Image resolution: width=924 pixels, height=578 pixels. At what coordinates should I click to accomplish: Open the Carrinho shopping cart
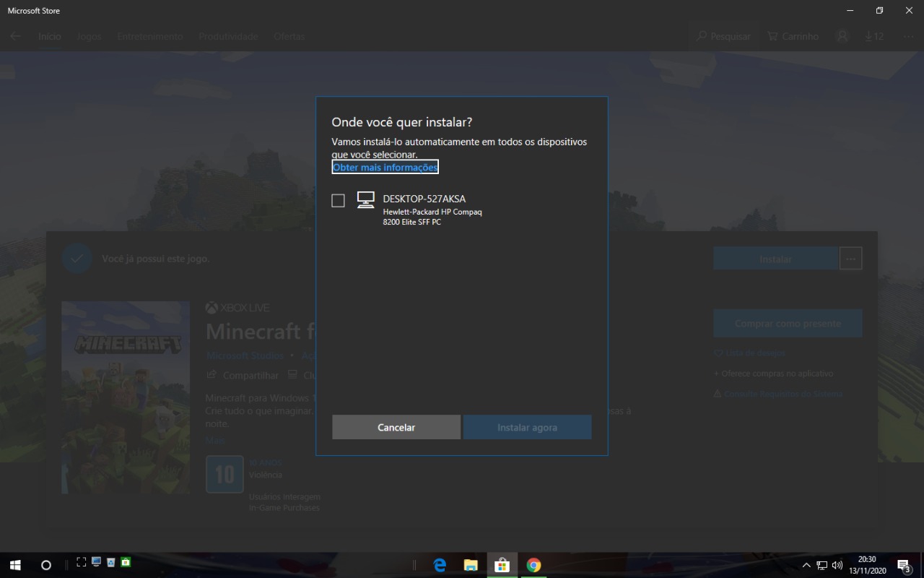(793, 36)
